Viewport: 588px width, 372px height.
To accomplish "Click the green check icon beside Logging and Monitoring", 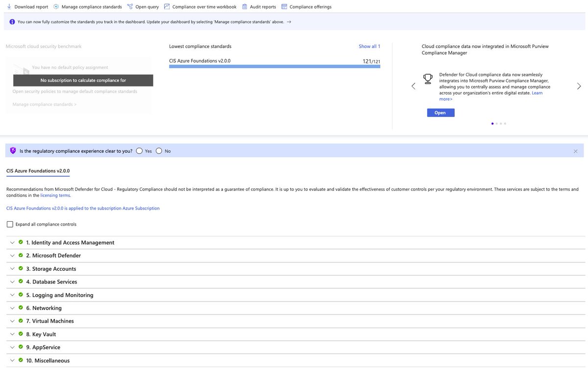I will (21, 295).
